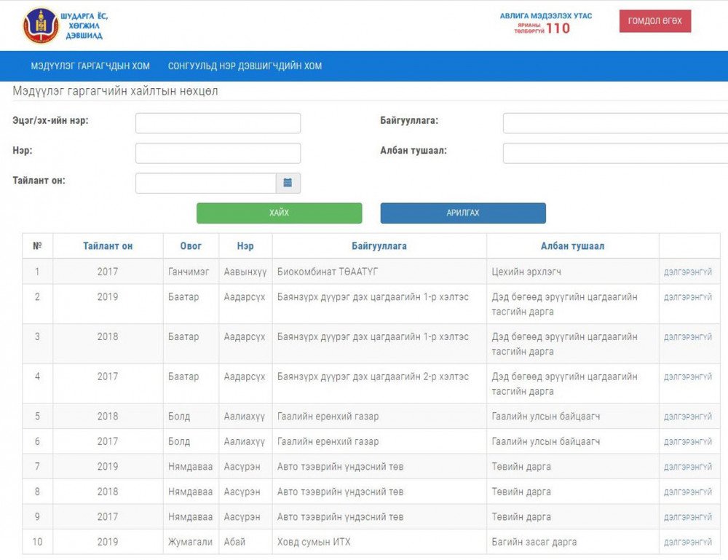Focus the Байгууллага search field
The image size is (728, 560).
click(614, 123)
